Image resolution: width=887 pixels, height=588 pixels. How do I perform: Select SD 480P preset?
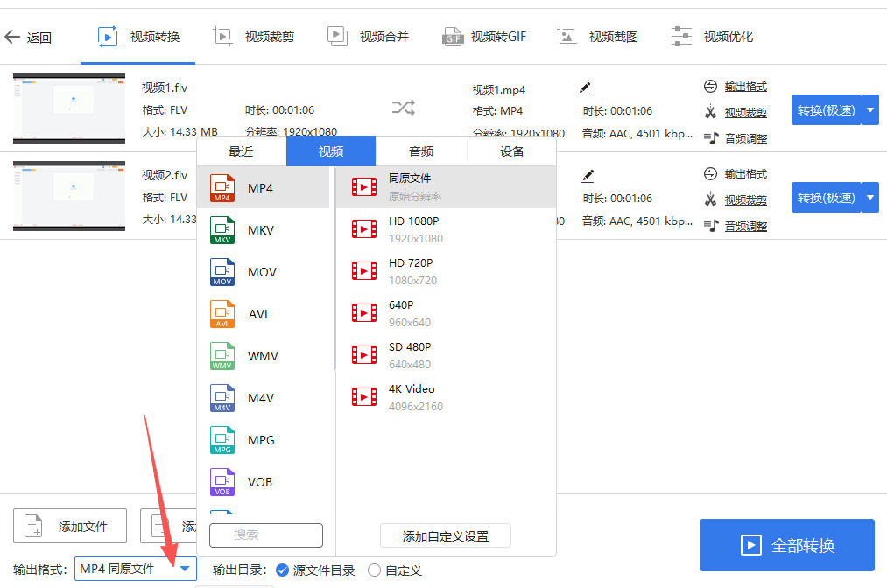click(446, 355)
